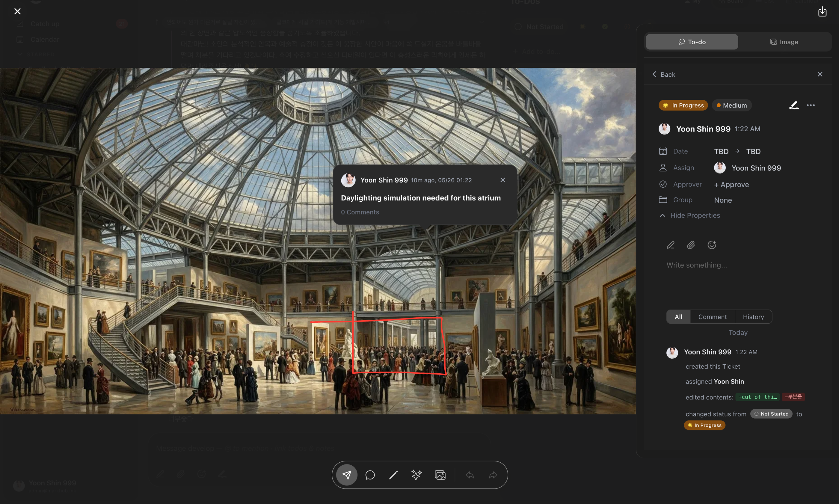
Task: Click Yoon Shin 999 avatar in ticket header
Action: click(664, 129)
